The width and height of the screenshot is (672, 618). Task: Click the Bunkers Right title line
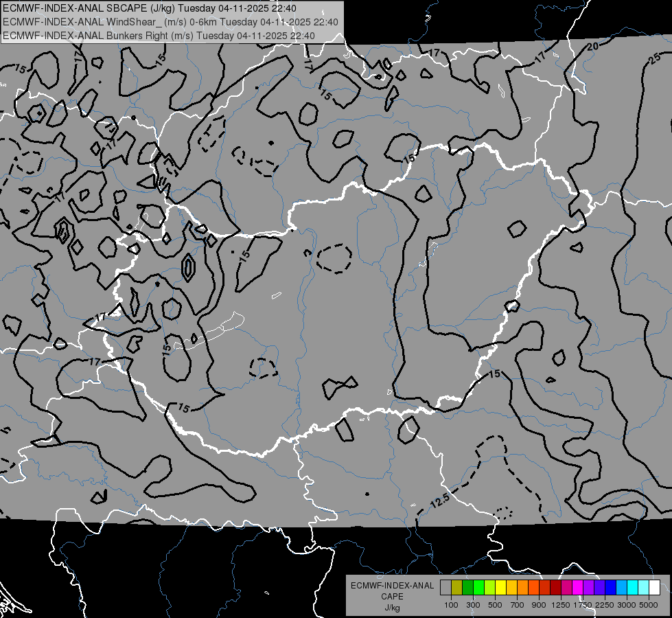point(159,36)
